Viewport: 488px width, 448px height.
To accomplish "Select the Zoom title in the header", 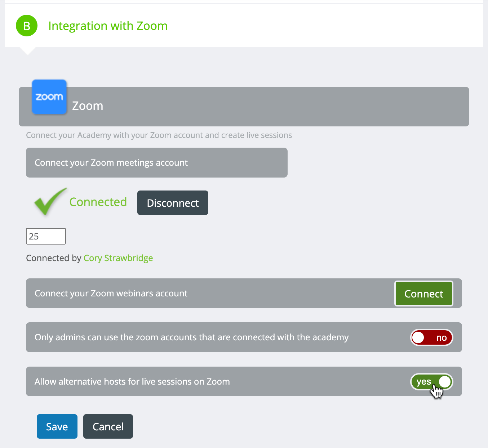I will click(88, 106).
